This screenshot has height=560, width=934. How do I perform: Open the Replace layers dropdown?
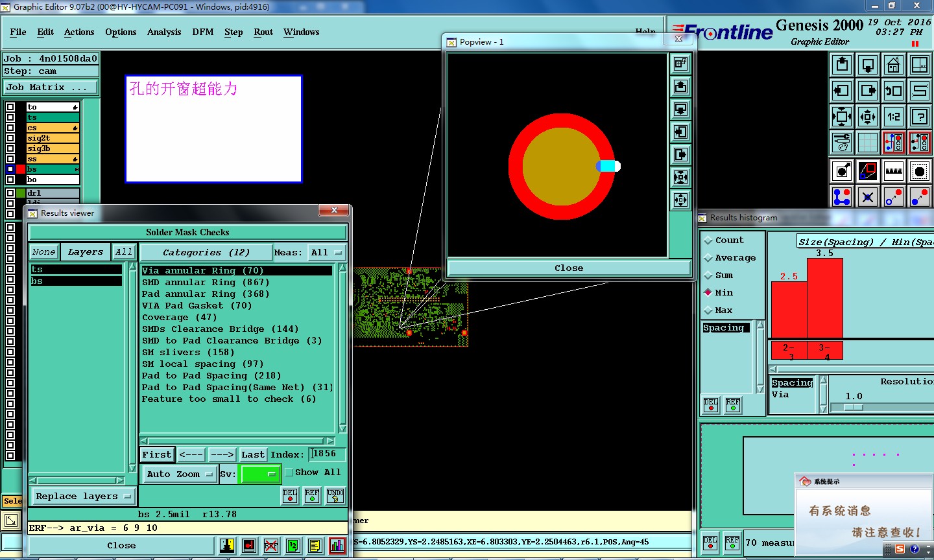[83, 496]
